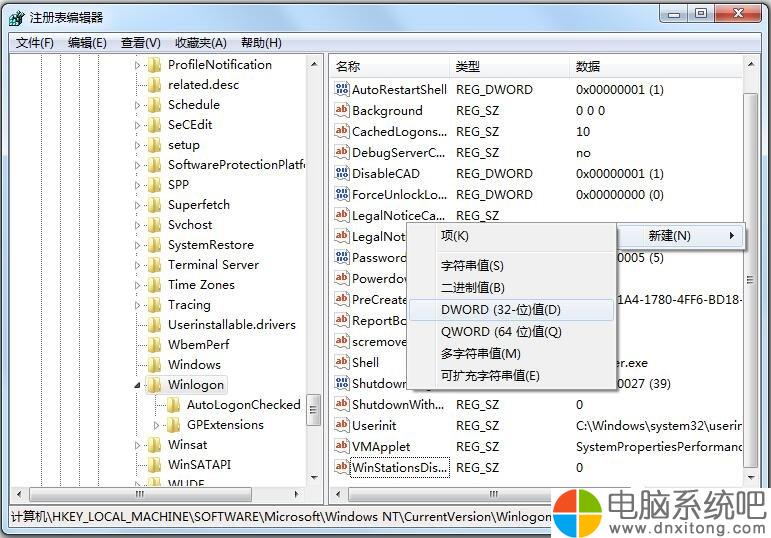This screenshot has width=771, height=538.
Task: Click the CachedLogons string value icon
Action: (342, 131)
